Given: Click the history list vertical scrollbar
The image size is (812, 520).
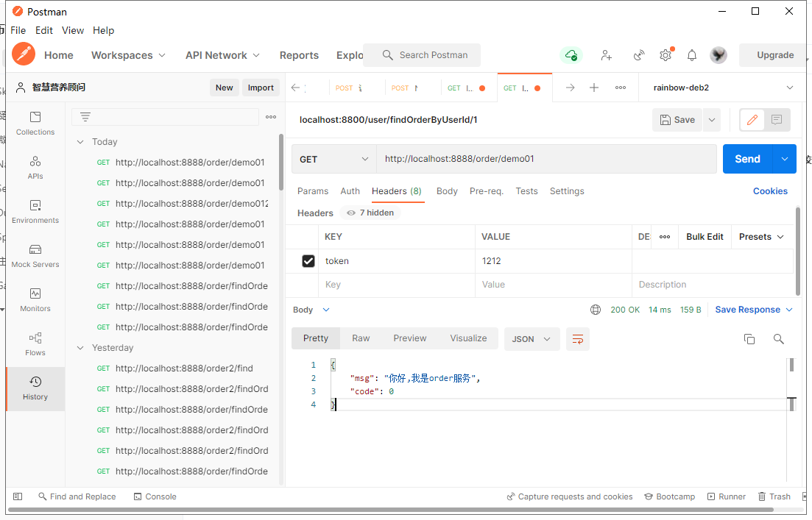Looking at the screenshot, I should tap(281, 162).
